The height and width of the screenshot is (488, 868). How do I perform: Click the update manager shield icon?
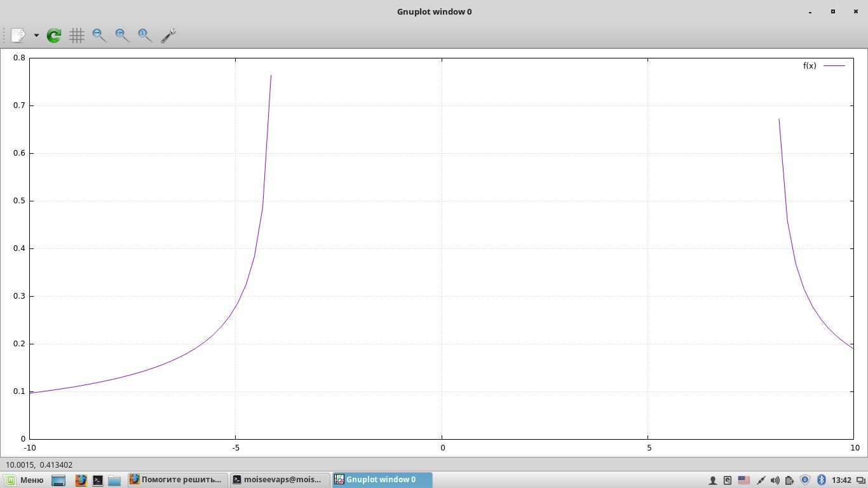(805, 480)
